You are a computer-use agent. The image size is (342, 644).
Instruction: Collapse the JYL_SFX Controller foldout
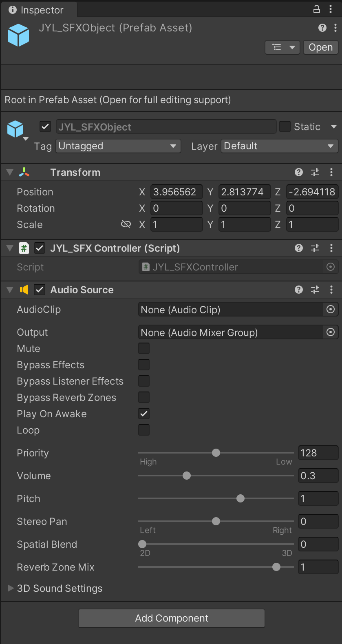tap(10, 248)
